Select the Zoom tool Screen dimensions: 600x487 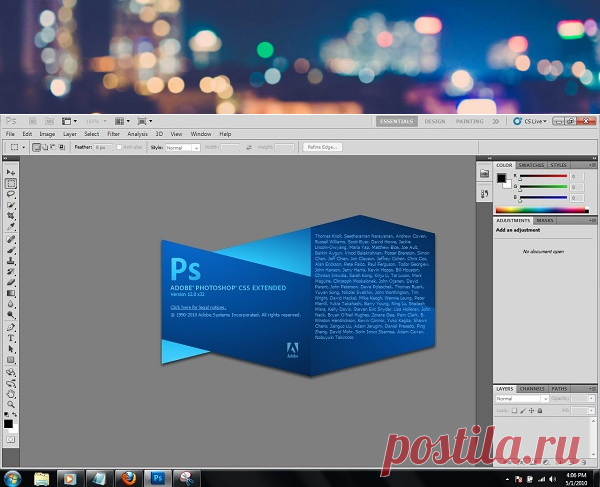click(11, 404)
